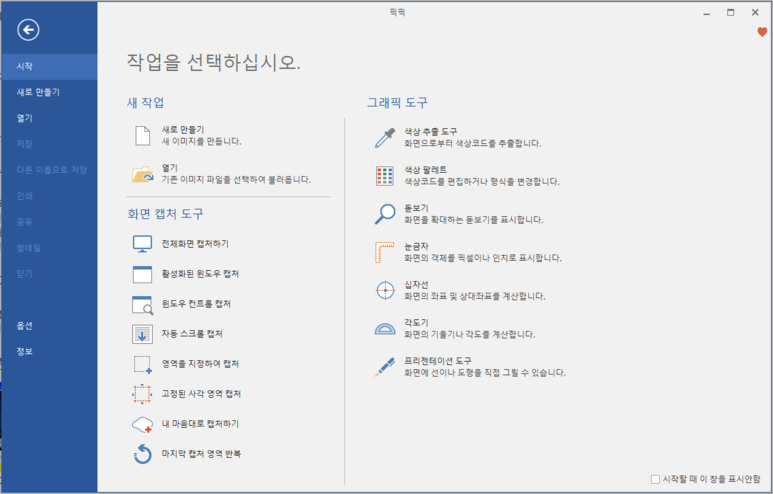Open 옵션 from the sidebar
Screen dimensions: 773x494
[x=49, y=326]
